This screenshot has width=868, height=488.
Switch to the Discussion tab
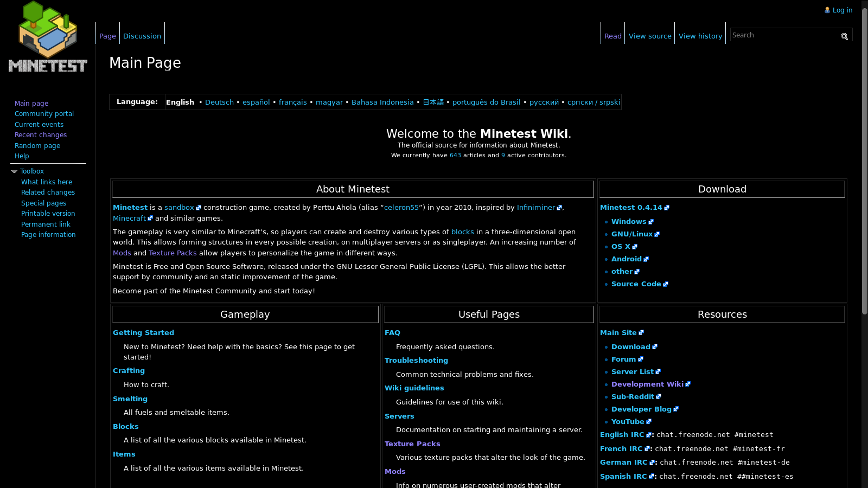tap(142, 36)
